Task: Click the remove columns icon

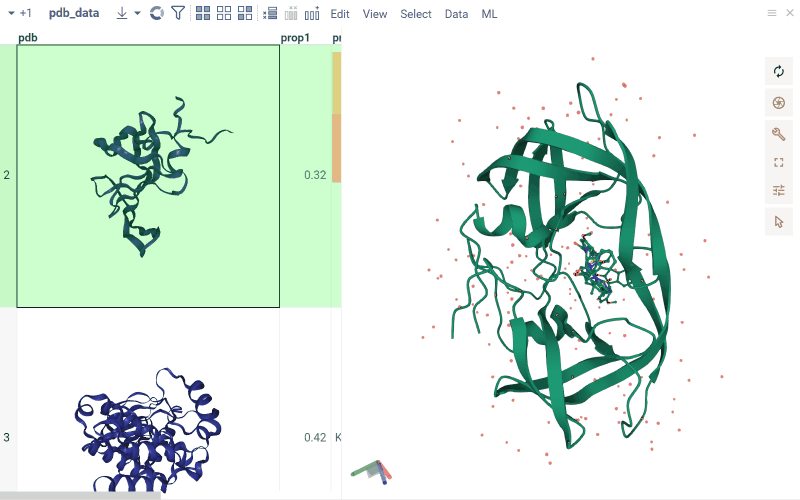Action: pyautogui.click(x=291, y=13)
